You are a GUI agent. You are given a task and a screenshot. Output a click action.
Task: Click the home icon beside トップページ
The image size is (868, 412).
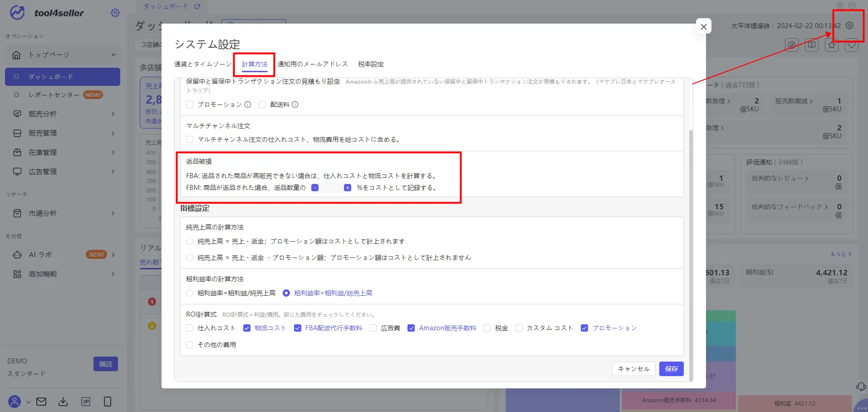click(x=16, y=55)
